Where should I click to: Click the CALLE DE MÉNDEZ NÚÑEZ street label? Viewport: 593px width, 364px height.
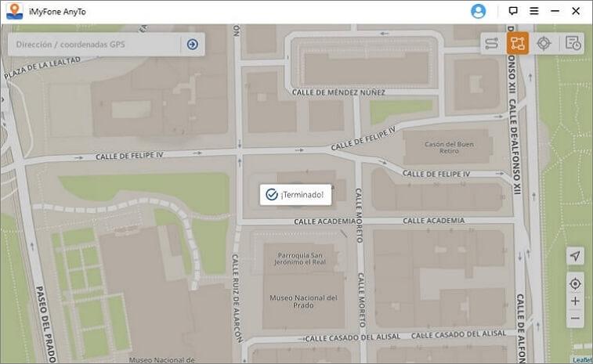click(x=338, y=92)
